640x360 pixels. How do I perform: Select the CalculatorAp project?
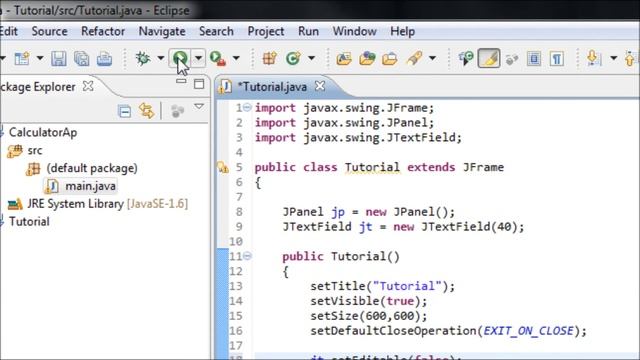tap(43, 132)
